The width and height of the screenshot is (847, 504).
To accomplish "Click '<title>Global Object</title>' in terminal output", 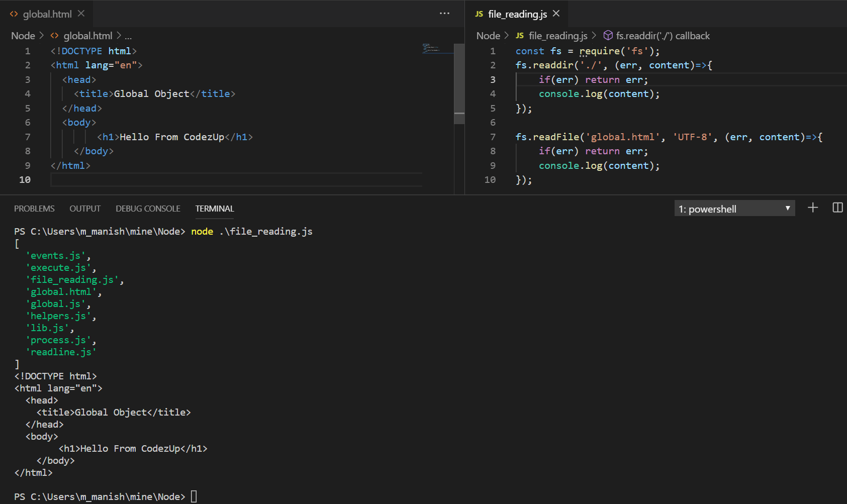I will tap(114, 413).
